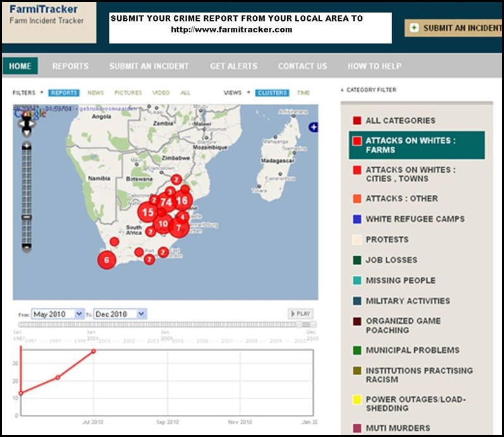Click the FarmiTracker logo title
Viewport: 504px width, 437px height.
(44, 9)
